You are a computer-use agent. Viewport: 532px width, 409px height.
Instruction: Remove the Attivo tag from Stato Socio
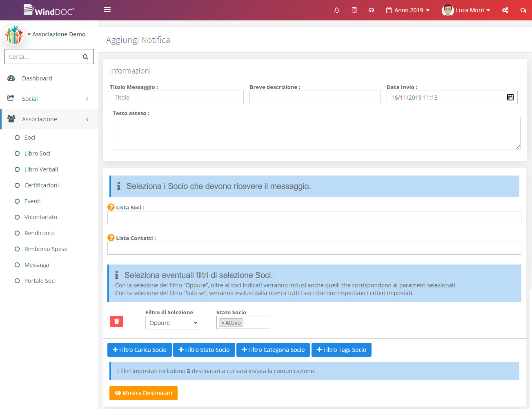pos(223,323)
